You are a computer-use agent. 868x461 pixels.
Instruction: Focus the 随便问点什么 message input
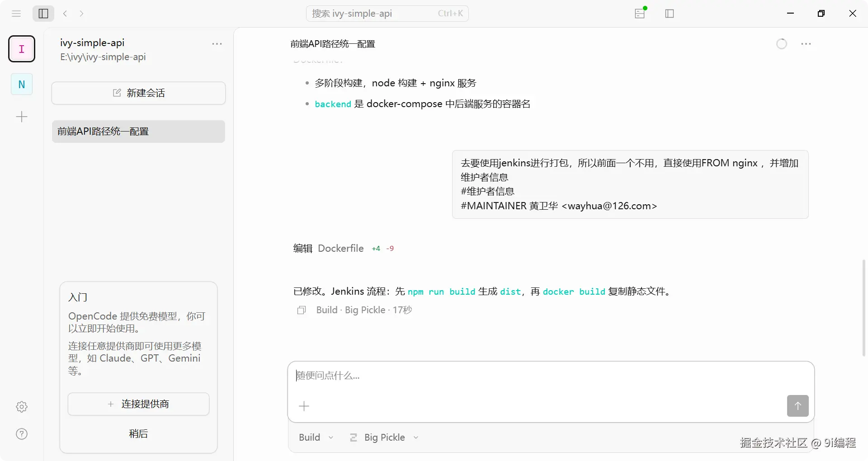click(551, 376)
